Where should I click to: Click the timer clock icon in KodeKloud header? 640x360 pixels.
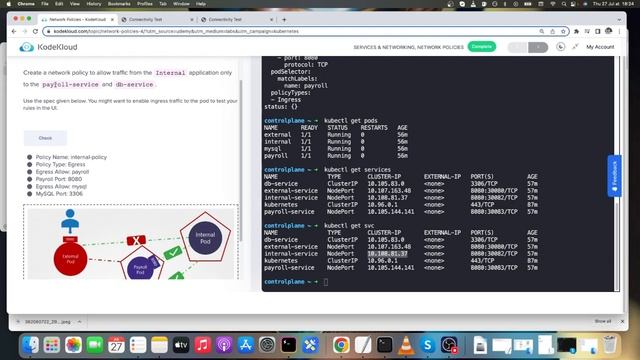(x=561, y=47)
